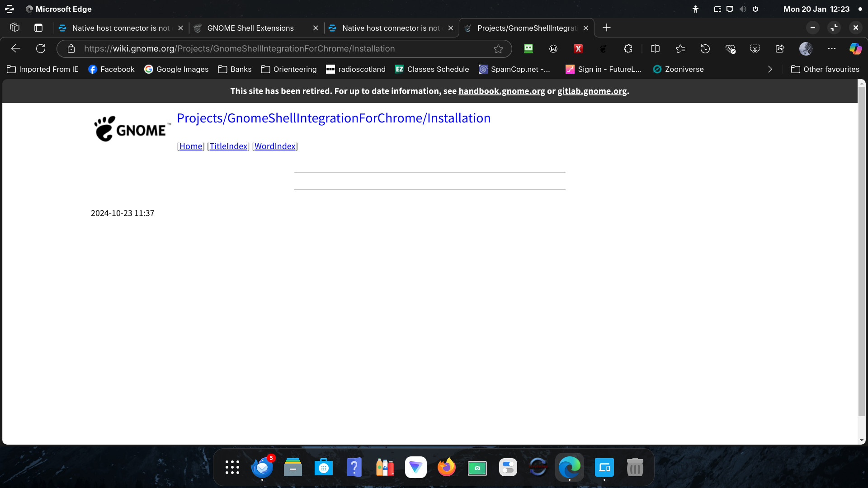
Task: Open the screenshot tool dock icon
Action: [x=477, y=467]
